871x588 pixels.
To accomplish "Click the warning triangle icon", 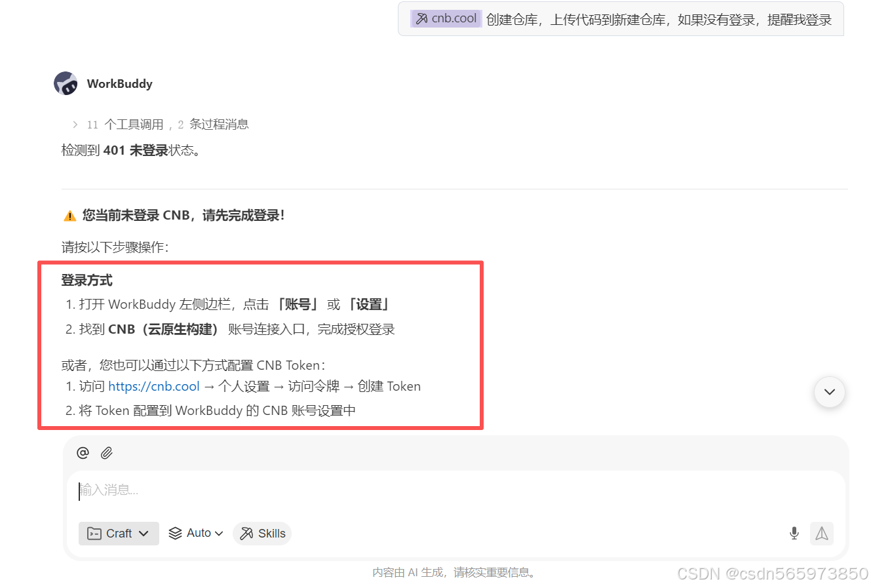I will pos(69,216).
